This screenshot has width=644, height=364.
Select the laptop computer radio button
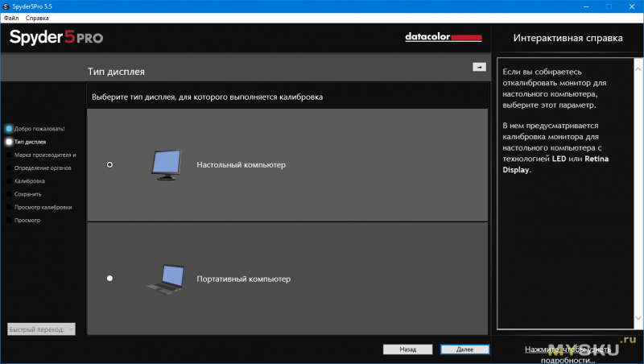tap(109, 279)
